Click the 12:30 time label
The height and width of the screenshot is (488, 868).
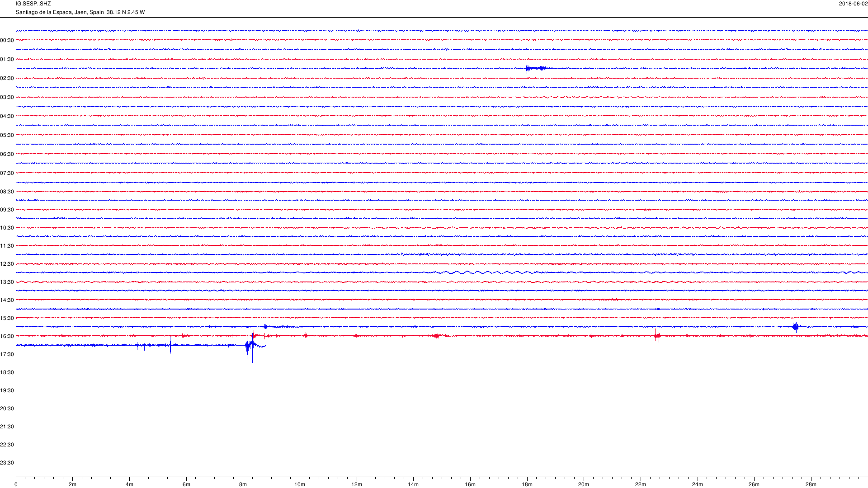7,264
